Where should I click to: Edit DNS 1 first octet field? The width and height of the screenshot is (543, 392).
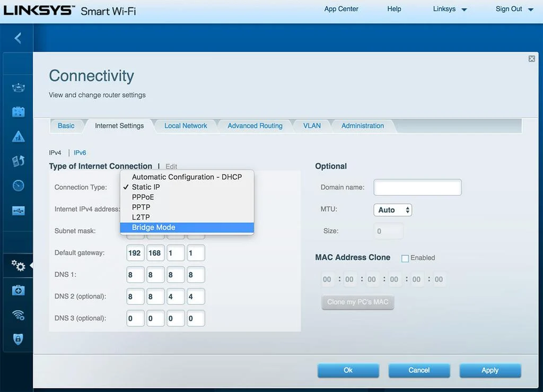(135, 275)
